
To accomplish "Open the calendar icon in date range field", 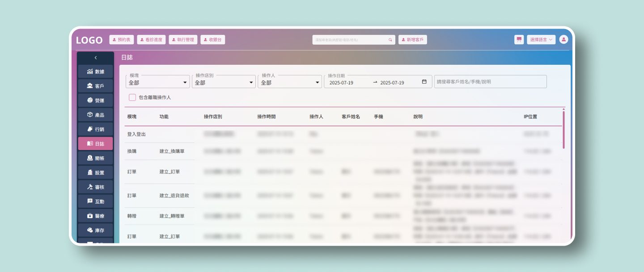I will click(x=424, y=82).
